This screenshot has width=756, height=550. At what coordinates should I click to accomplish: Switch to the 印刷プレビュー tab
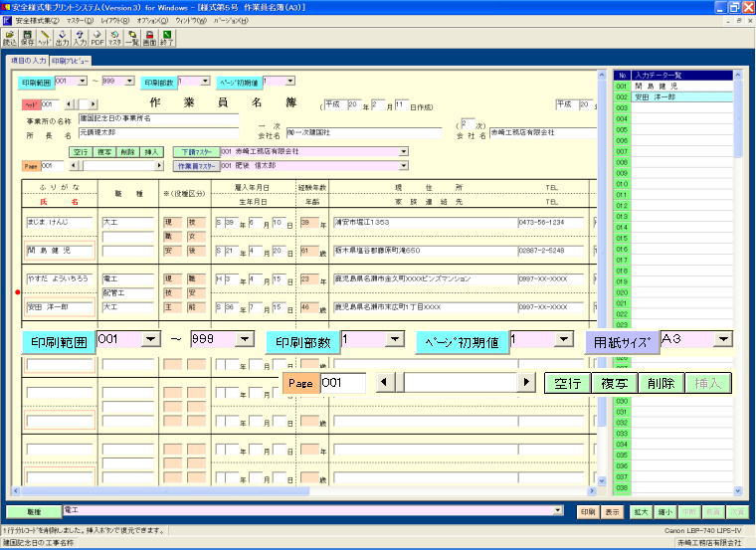71,60
